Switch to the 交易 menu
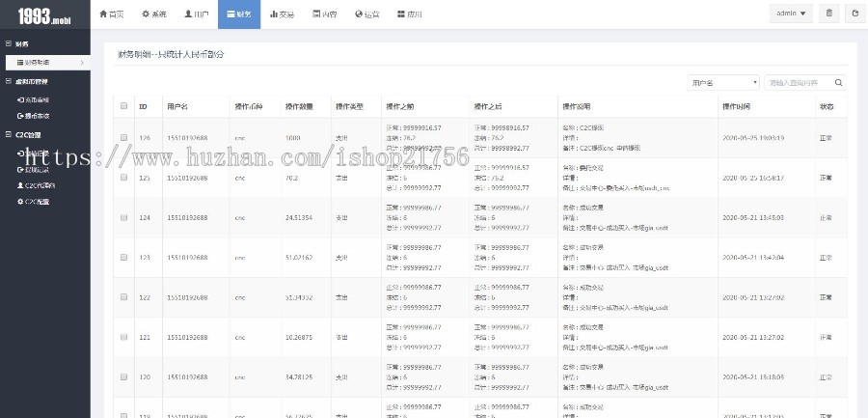The height and width of the screenshot is (418, 868). 282,14
